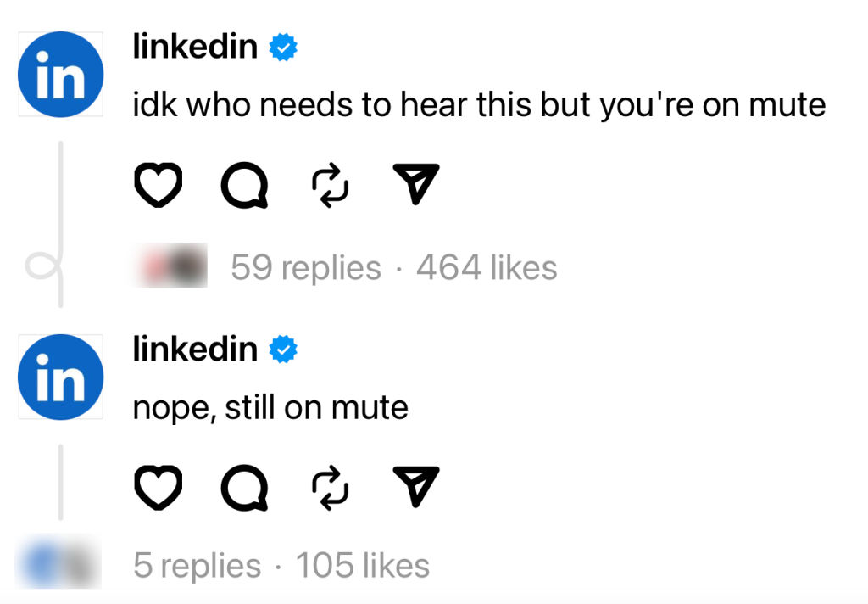
Task: View 464 likes on the first comment
Action: click(x=486, y=266)
